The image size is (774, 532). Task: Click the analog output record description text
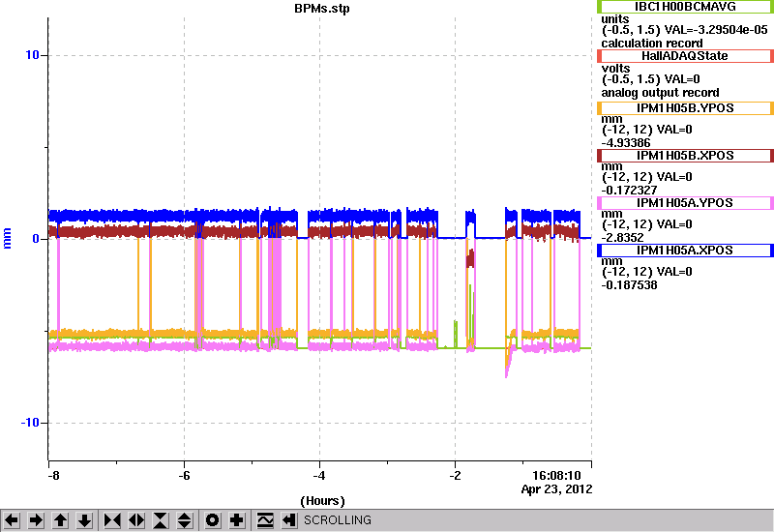coord(660,93)
